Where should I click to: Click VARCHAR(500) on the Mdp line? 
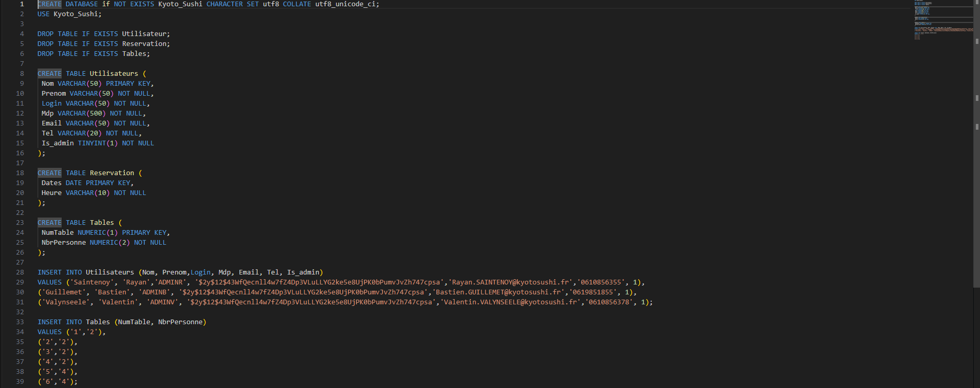click(82, 113)
